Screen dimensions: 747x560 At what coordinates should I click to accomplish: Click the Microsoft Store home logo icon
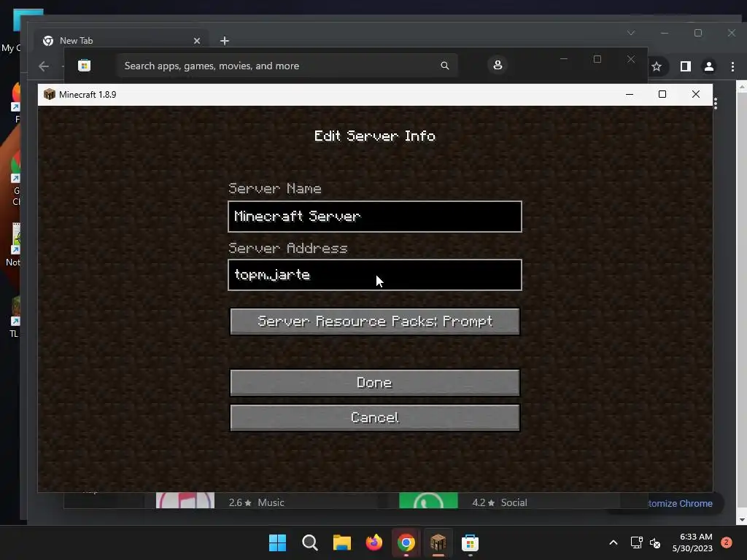click(85, 65)
